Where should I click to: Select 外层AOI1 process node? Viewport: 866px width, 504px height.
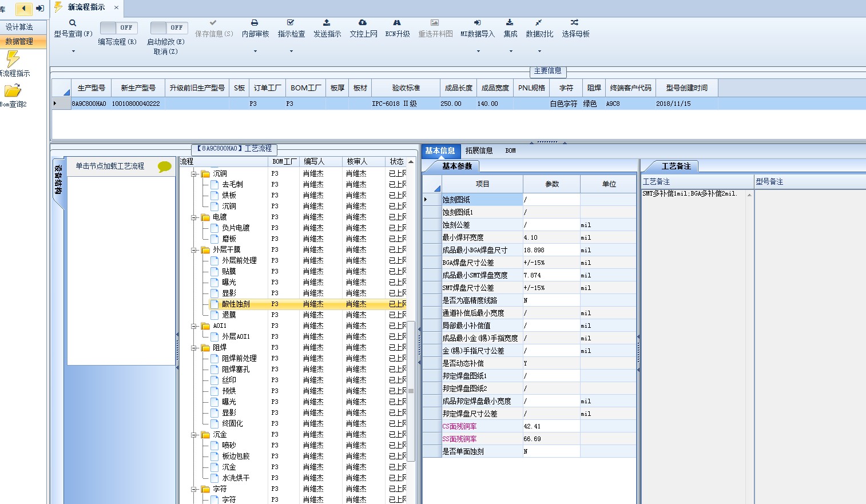click(236, 337)
